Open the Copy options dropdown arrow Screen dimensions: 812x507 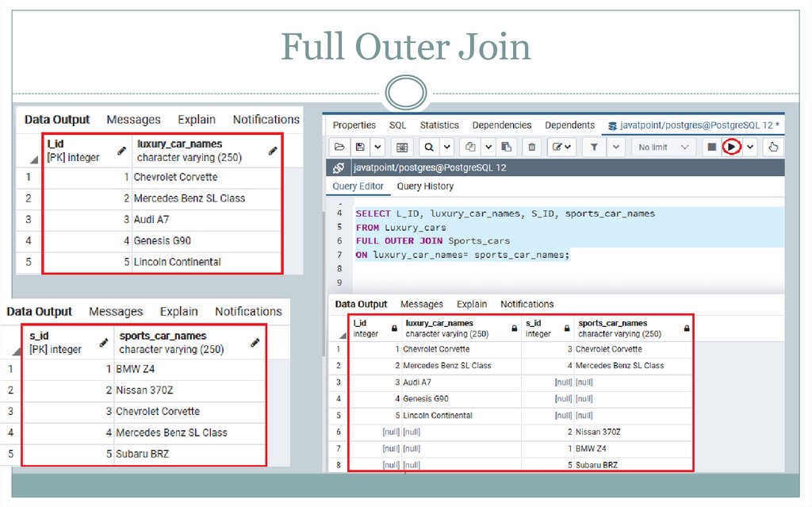click(488, 148)
